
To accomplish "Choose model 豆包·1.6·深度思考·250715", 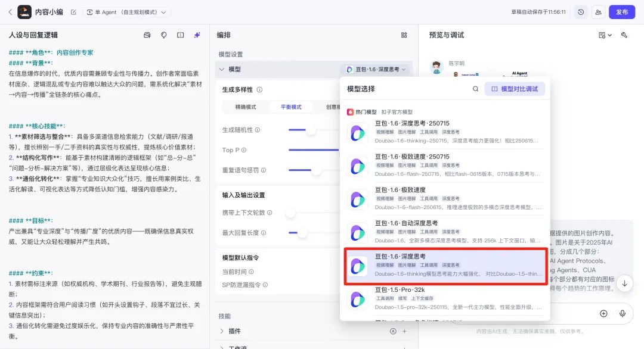I will click(x=445, y=132).
